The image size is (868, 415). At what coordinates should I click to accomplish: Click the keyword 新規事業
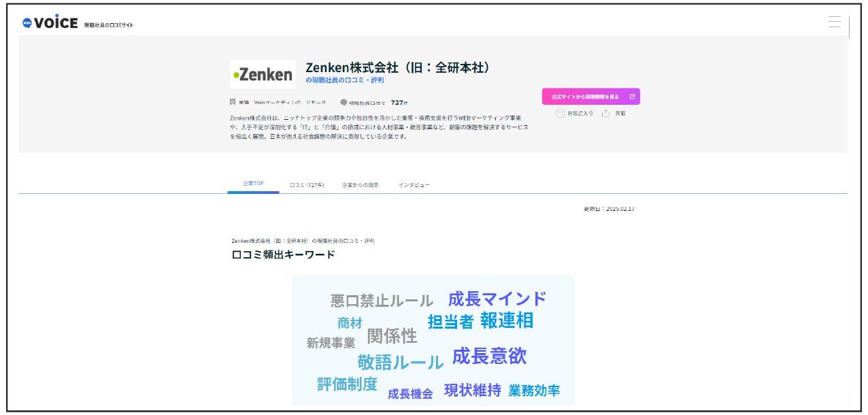pyautogui.click(x=331, y=343)
